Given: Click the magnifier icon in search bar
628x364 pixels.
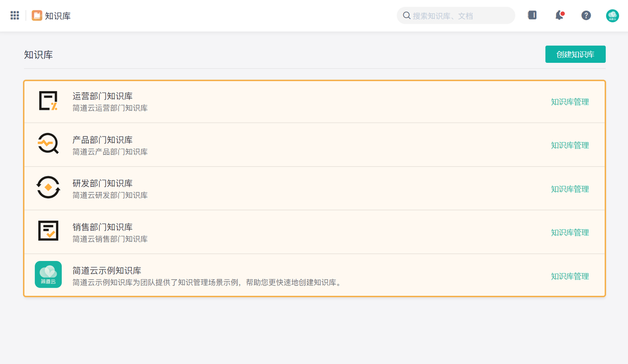Looking at the screenshot, I should tap(407, 16).
